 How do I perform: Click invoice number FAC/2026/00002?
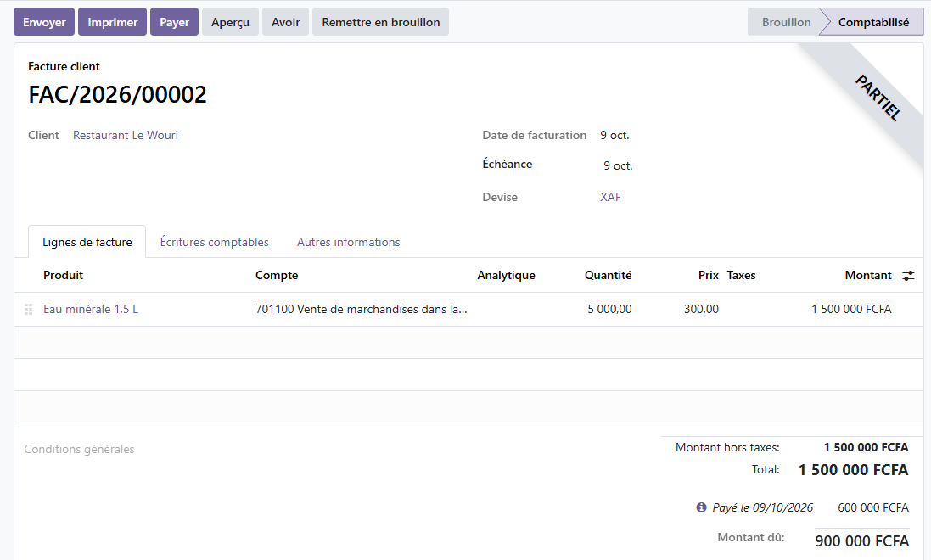pyautogui.click(x=118, y=95)
